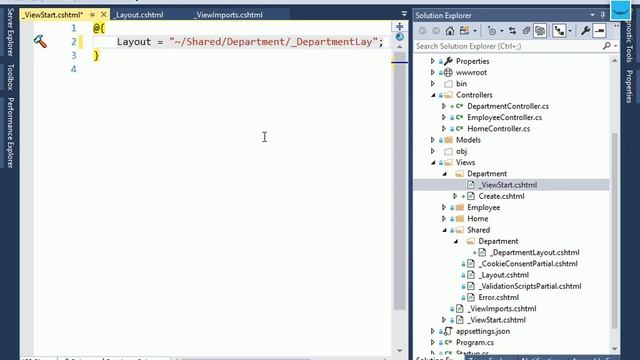
Task: Click the Back button in Solution Explorer toolbar
Action: pos(422,31)
